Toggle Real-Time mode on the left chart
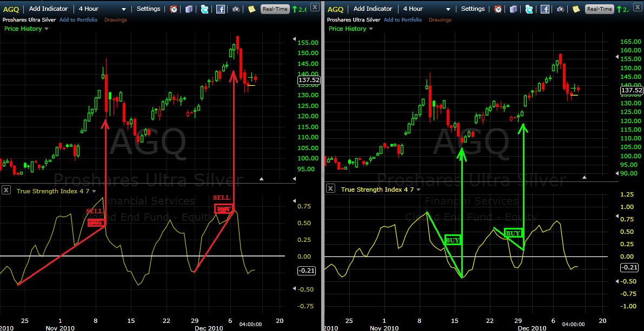This screenshot has width=644, height=331. 275,9
